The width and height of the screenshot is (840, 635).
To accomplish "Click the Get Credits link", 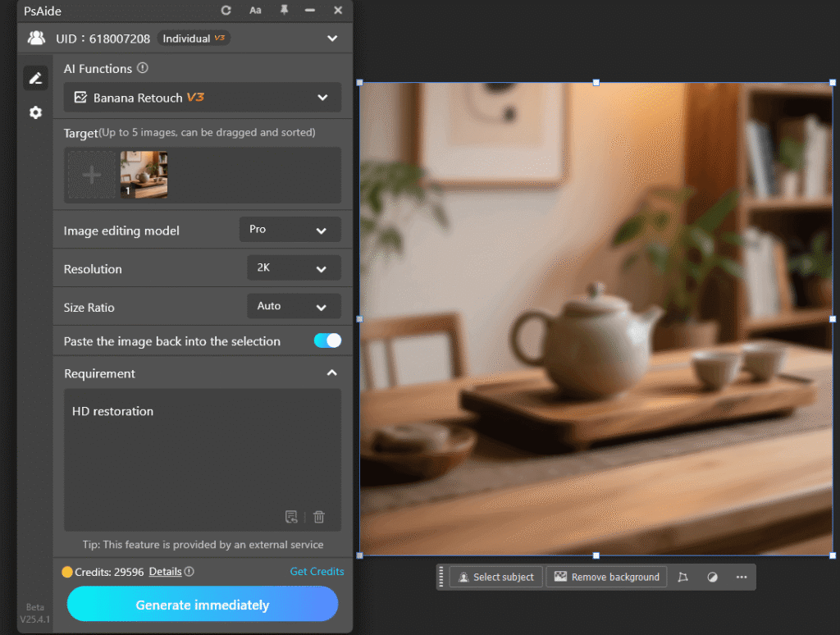I will [317, 571].
